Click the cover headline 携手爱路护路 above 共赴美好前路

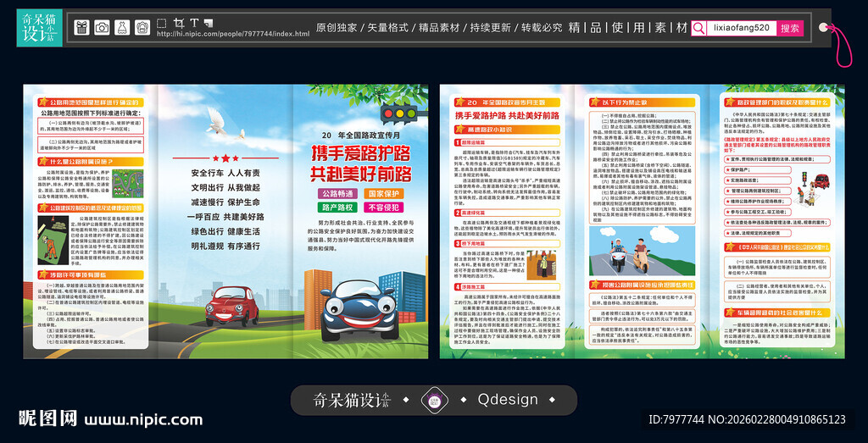(x=360, y=154)
